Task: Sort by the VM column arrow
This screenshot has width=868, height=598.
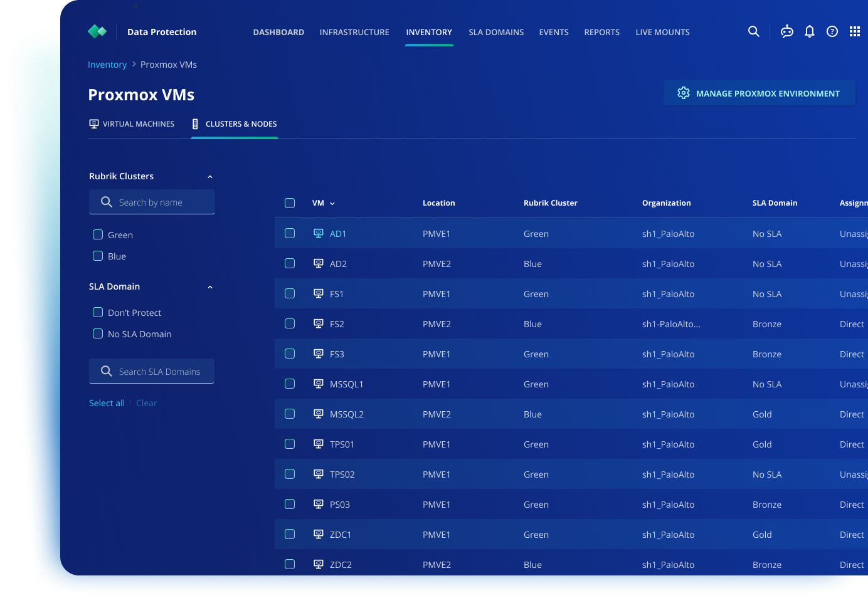Action: 332,204
